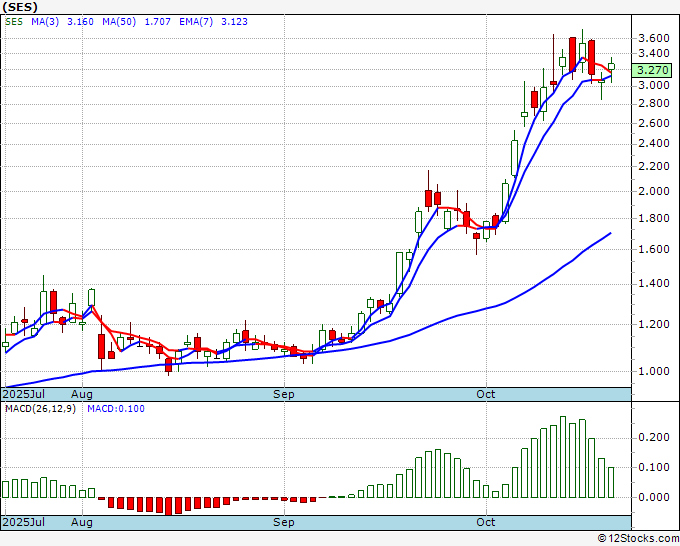Screen dimensions: 680x546
Task: Click the 3.000 price axis label
Action: 654,85
